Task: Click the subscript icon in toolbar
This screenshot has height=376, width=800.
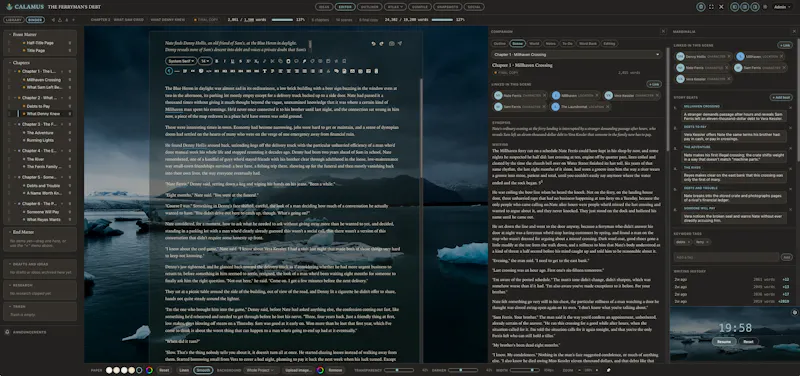Action: coord(257,61)
